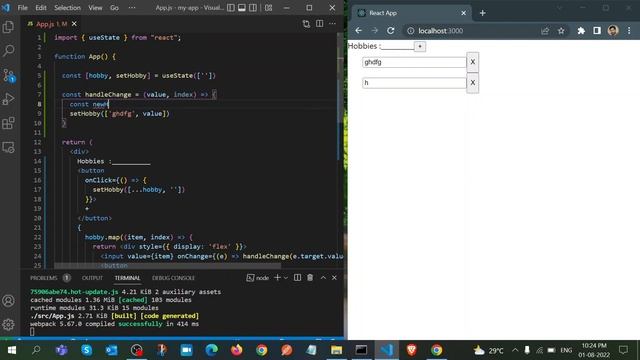Show more menus via ellipsis
The width and height of the screenshot is (640, 360).
pyautogui.click(x=132, y=8)
